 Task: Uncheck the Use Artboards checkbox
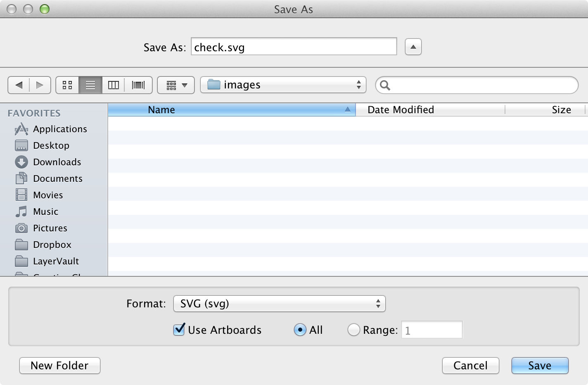point(179,330)
